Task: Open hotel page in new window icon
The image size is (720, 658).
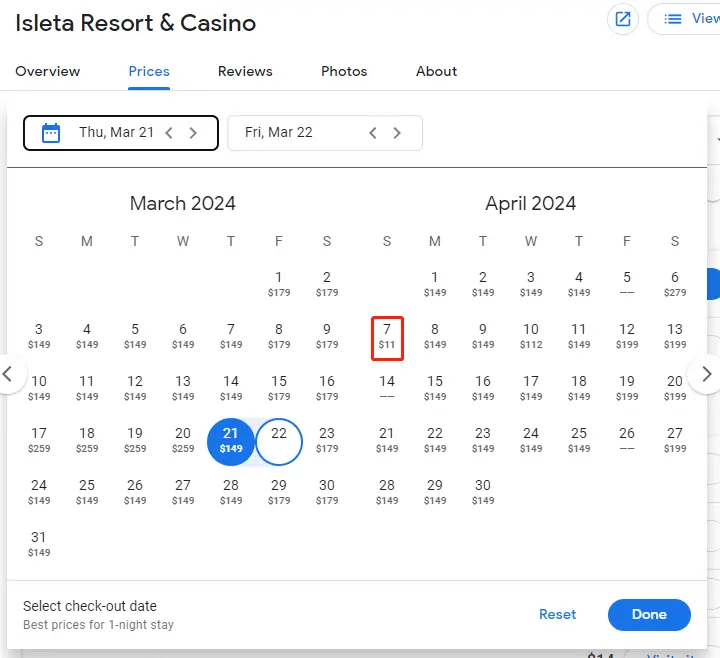Action: tap(623, 19)
